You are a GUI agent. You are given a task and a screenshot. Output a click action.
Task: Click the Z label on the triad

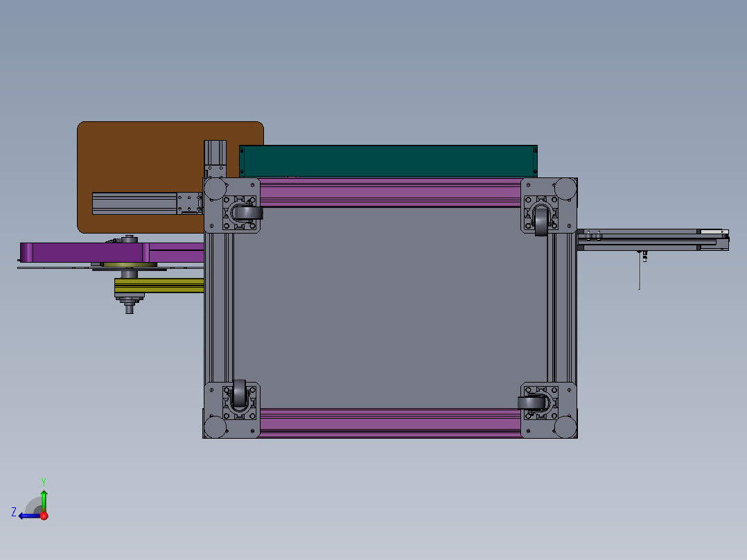(14, 512)
